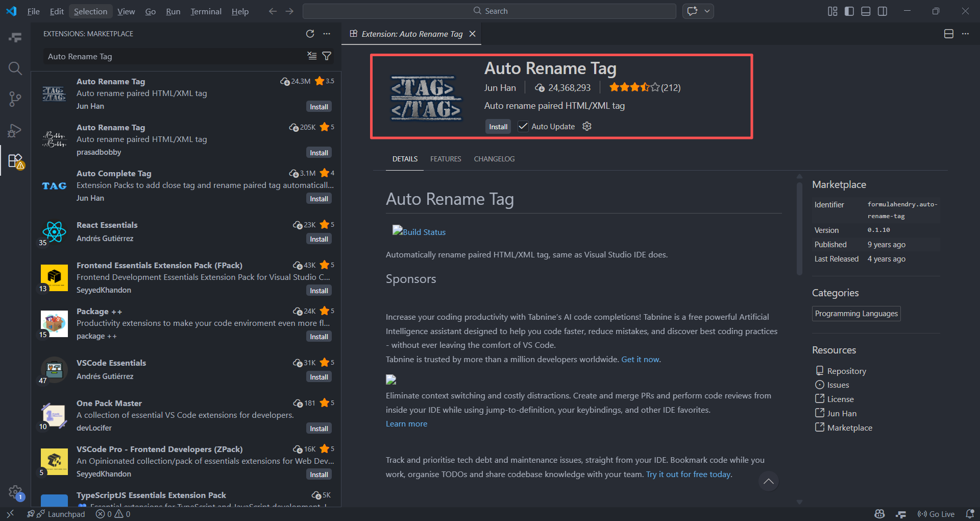This screenshot has height=521, width=980.
Task: Install the One Pack Master extension
Action: (319, 429)
